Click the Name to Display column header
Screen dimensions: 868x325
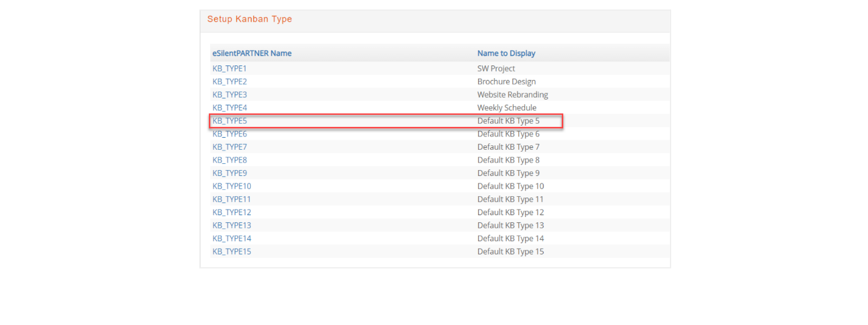point(506,53)
